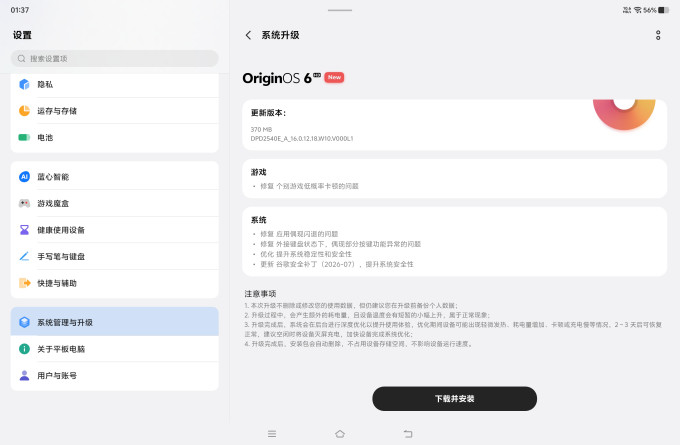Tap the 关于平板电脑 info icon

tap(24, 349)
